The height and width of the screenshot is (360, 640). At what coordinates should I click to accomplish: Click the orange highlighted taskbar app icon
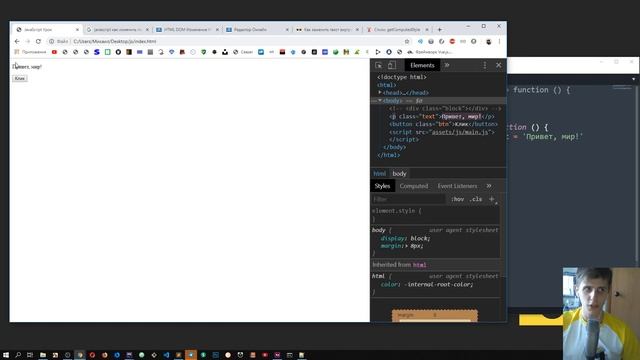(191, 355)
